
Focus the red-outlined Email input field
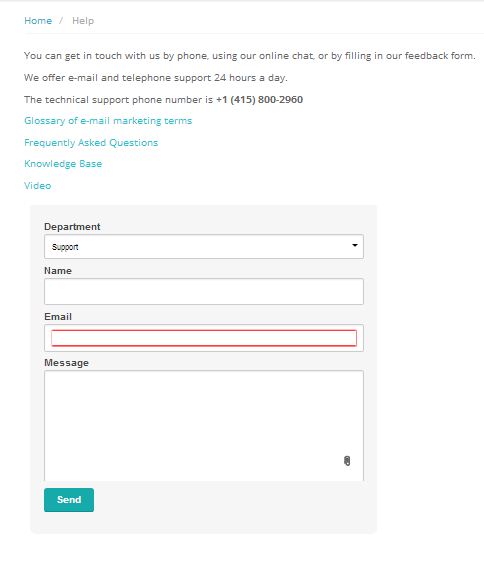click(x=204, y=338)
